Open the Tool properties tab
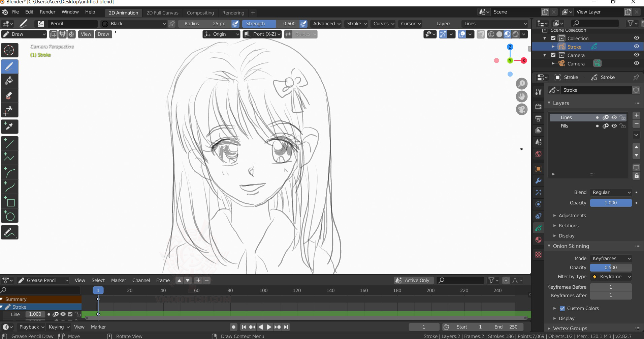The image size is (644, 339). coord(538,92)
